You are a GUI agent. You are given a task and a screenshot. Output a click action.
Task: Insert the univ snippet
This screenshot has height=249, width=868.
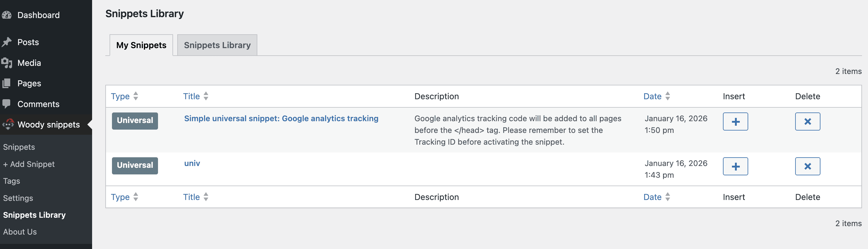pos(735,166)
